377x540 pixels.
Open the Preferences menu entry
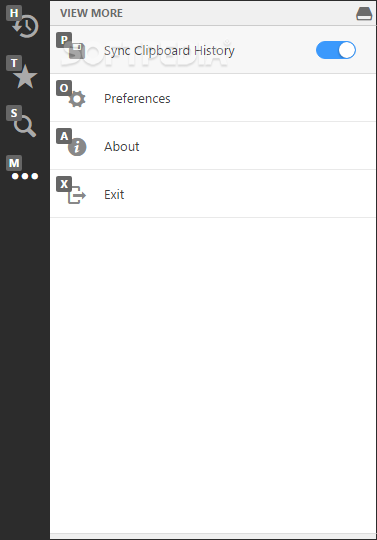(213, 98)
